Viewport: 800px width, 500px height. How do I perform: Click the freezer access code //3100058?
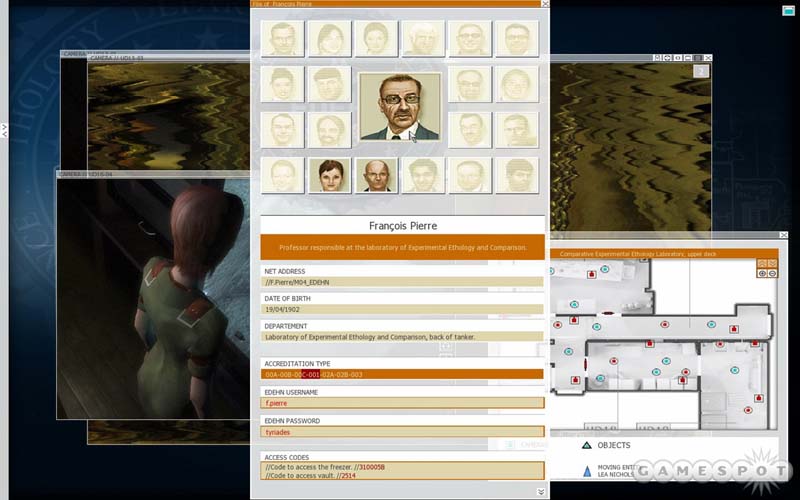click(x=369, y=467)
